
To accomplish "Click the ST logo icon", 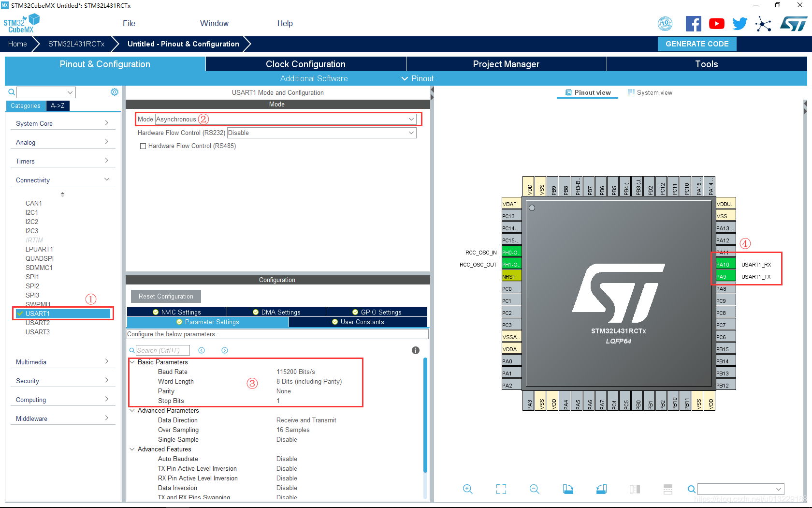I will click(793, 24).
